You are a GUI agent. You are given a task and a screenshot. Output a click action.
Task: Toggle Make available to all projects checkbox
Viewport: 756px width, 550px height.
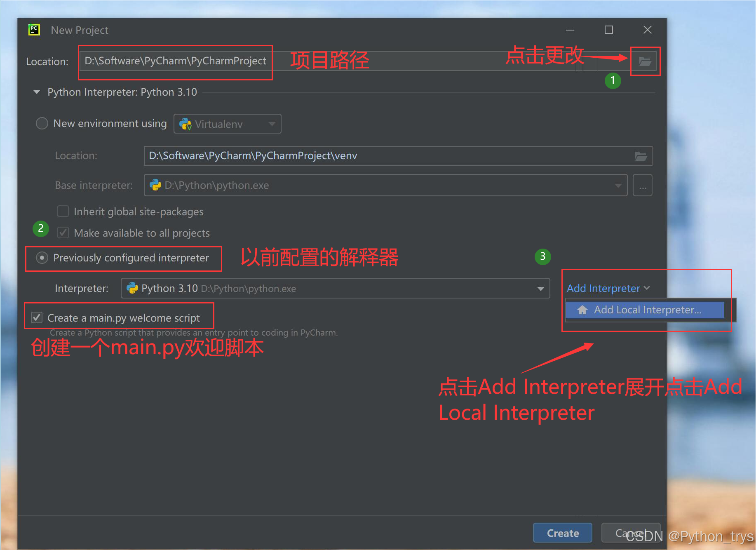(63, 233)
